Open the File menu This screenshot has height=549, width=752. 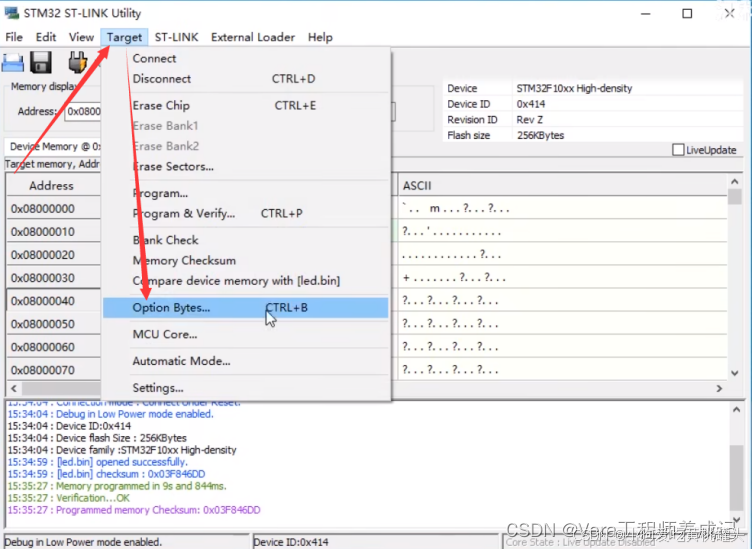pos(14,37)
